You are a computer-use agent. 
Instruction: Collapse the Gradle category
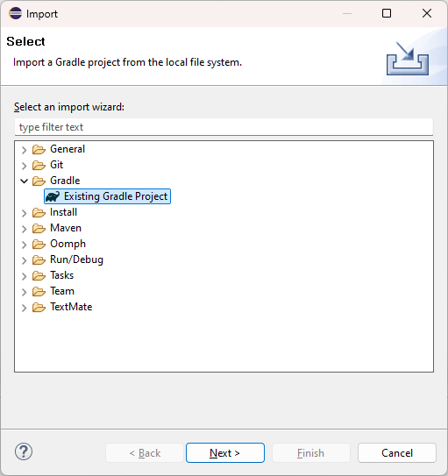click(x=25, y=181)
